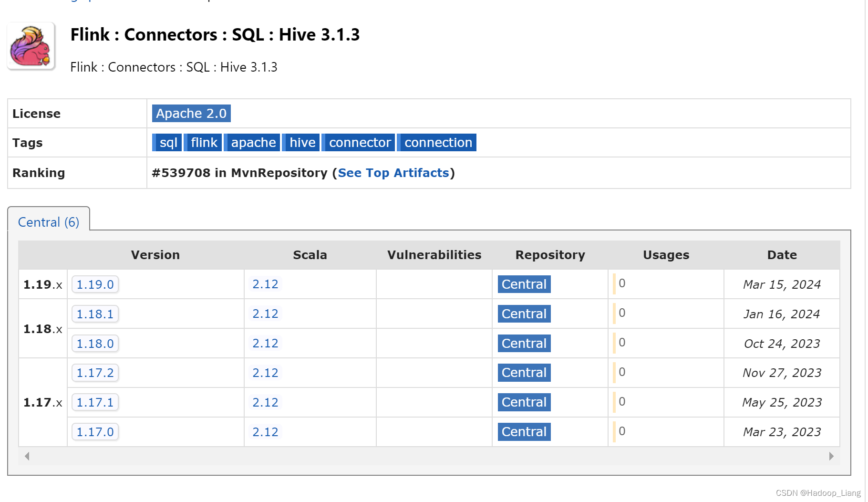Click Central badge in the 1.18.1 row
This screenshot has height=502, width=868.
[524, 314]
